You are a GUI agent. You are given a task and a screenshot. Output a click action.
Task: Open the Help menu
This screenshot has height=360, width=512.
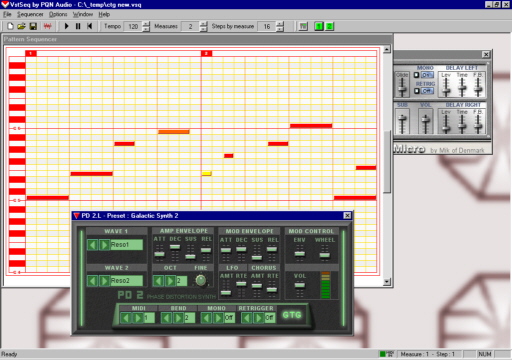pyautogui.click(x=104, y=14)
